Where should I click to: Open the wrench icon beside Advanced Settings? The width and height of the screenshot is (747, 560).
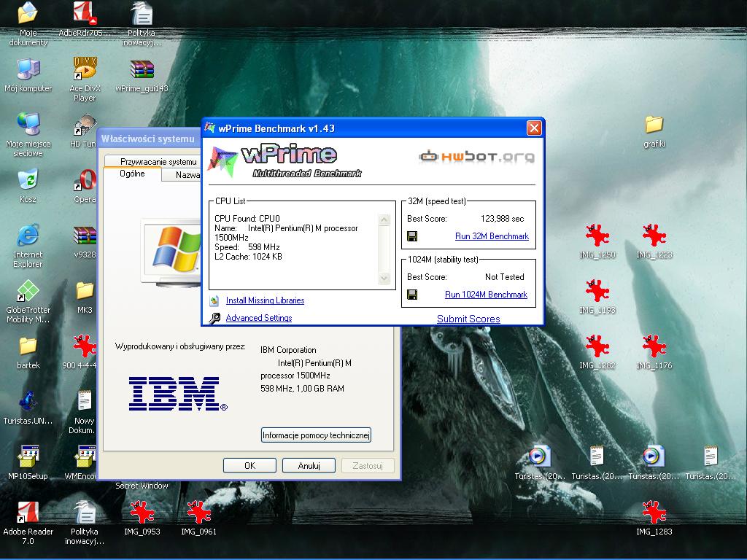[215, 318]
